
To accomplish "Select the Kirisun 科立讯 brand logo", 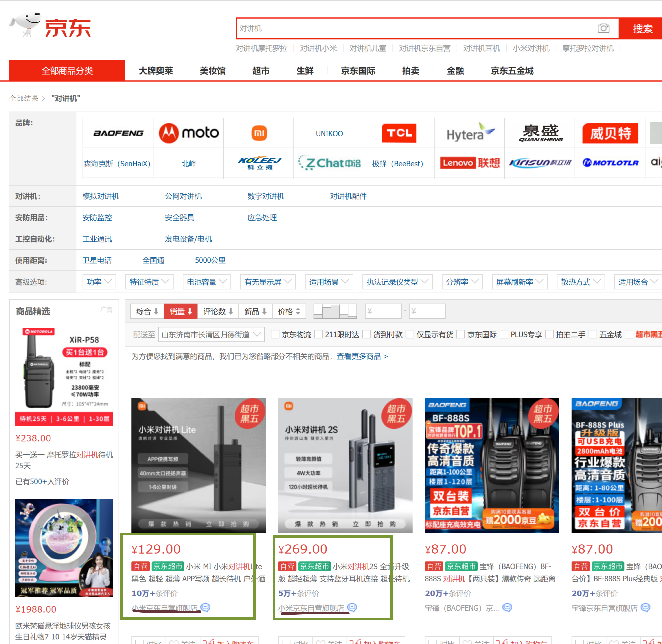I will click(x=540, y=163).
